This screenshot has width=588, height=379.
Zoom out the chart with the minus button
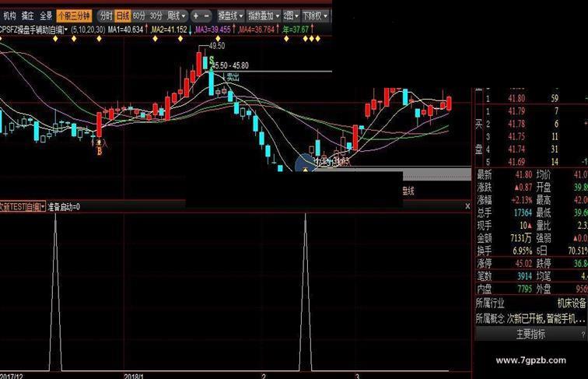click(x=207, y=16)
